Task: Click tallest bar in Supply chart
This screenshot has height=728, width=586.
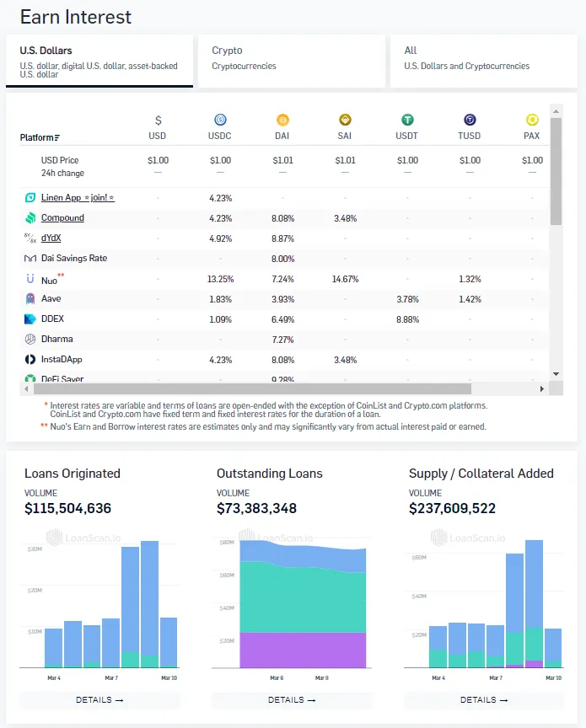Action: [534, 603]
